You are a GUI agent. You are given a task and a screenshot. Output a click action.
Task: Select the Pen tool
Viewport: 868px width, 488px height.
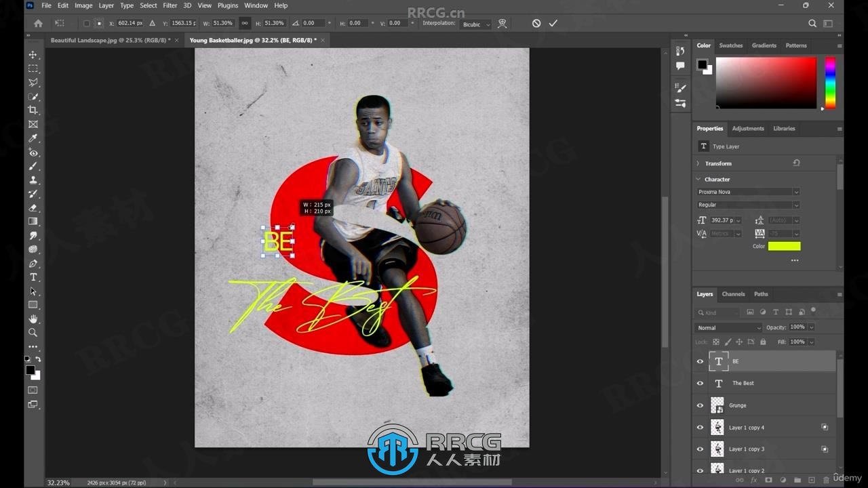(33, 264)
